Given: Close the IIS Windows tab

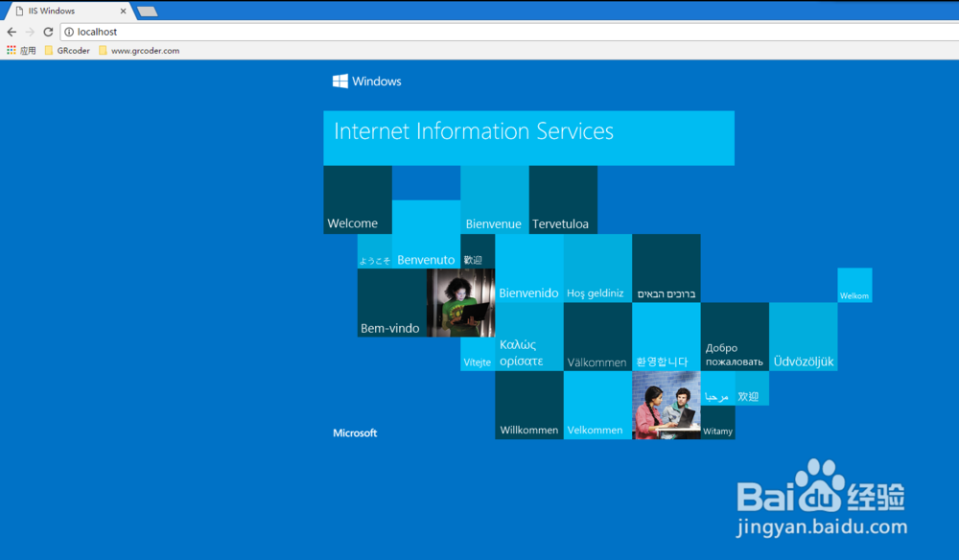Looking at the screenshot, I should click(123, 11).
